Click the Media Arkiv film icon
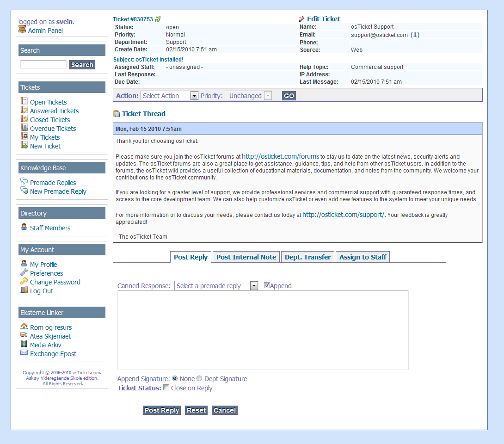 (24, 344)
